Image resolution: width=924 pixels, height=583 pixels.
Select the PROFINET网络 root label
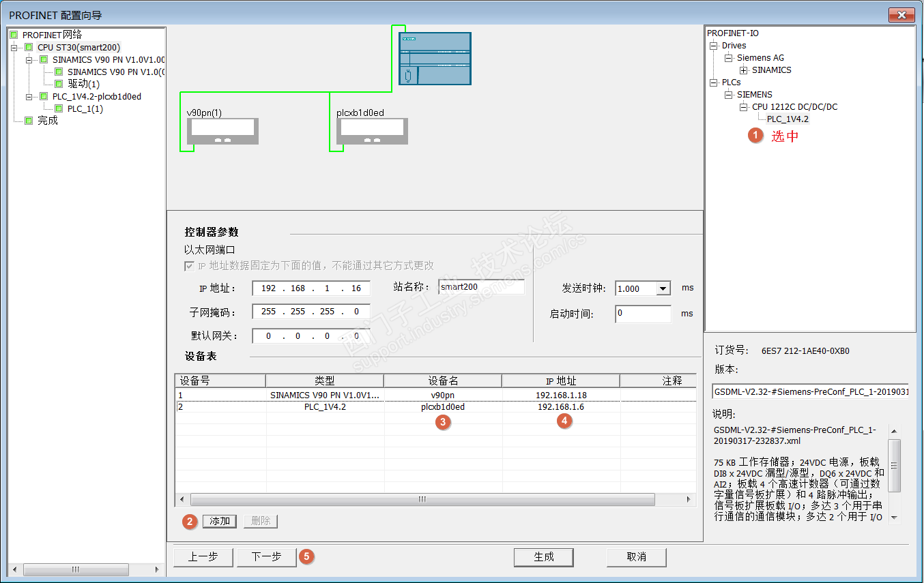click(52, 34)
